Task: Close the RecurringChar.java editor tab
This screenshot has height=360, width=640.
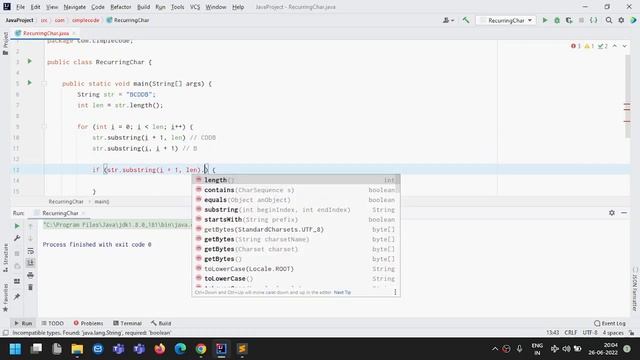Action: pyautogui.click(x=74, y=33)
